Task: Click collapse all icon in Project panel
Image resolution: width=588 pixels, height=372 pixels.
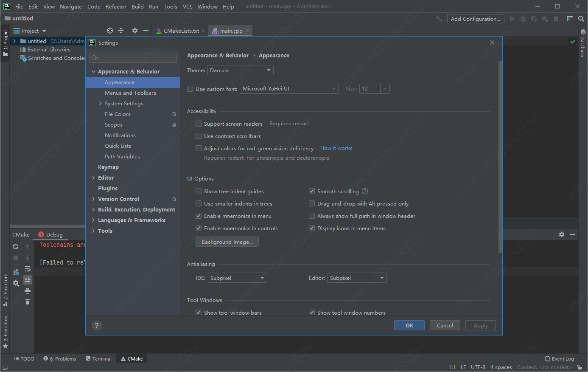Action: coord(121,31)
